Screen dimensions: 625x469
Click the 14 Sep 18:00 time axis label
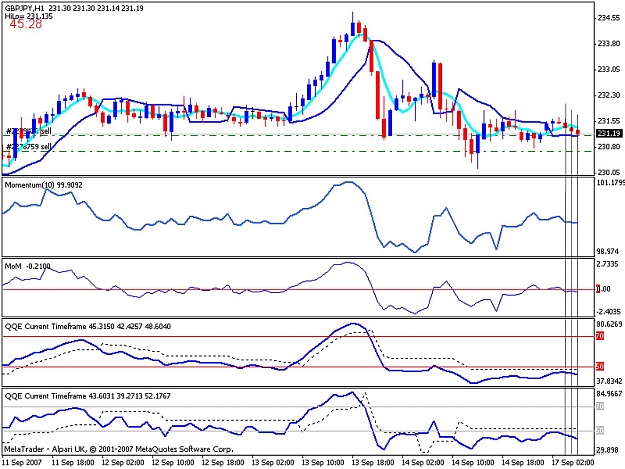point(523,462)
